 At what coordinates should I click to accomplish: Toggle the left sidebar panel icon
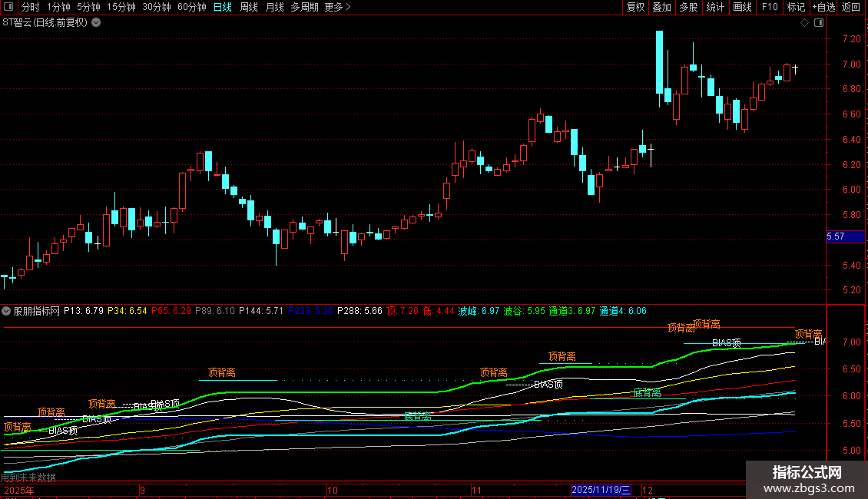(8, 7)
